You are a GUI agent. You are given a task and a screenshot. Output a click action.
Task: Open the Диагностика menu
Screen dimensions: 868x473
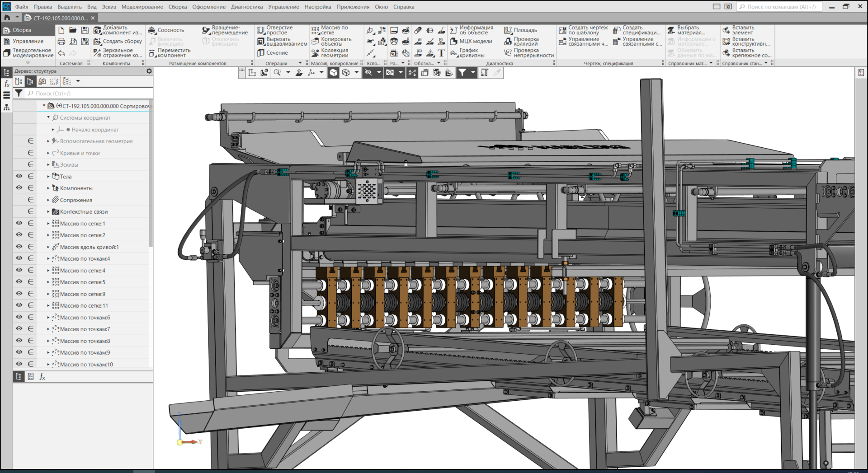tap(246, 7)
